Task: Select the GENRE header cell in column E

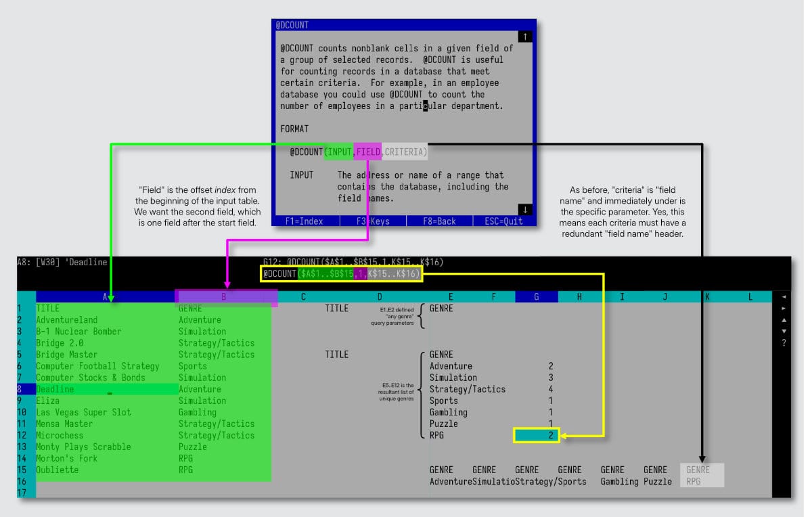Action: 443,308
